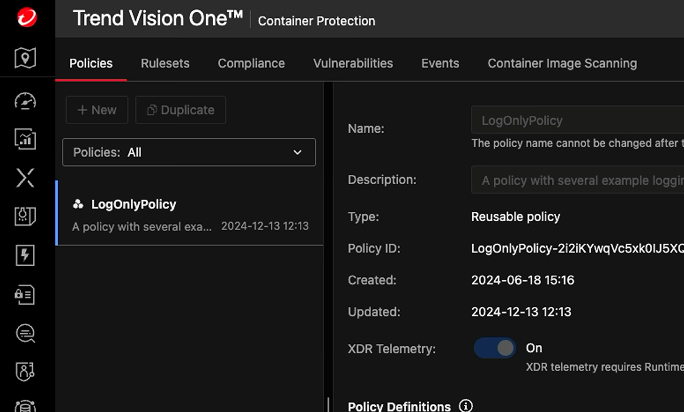The image size is (684, 412).
Task: Toggle the XDR Telemetry switch
Action: pyautogui.click(x=495, y=348)
